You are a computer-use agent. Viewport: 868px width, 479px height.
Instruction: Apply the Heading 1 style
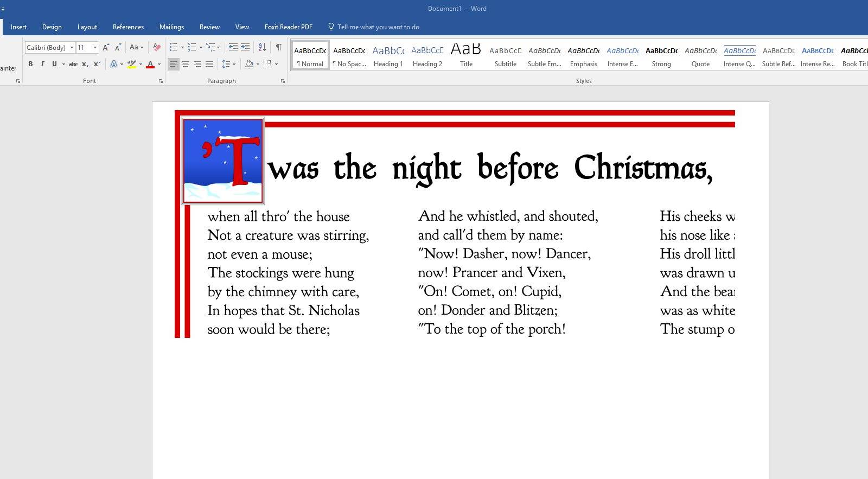(x=388, y=55)
